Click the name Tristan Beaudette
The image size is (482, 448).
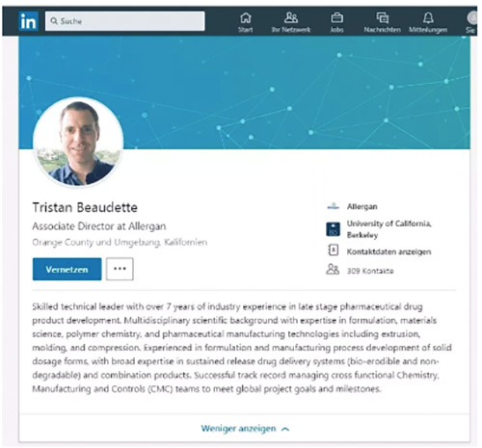[85, 207]
